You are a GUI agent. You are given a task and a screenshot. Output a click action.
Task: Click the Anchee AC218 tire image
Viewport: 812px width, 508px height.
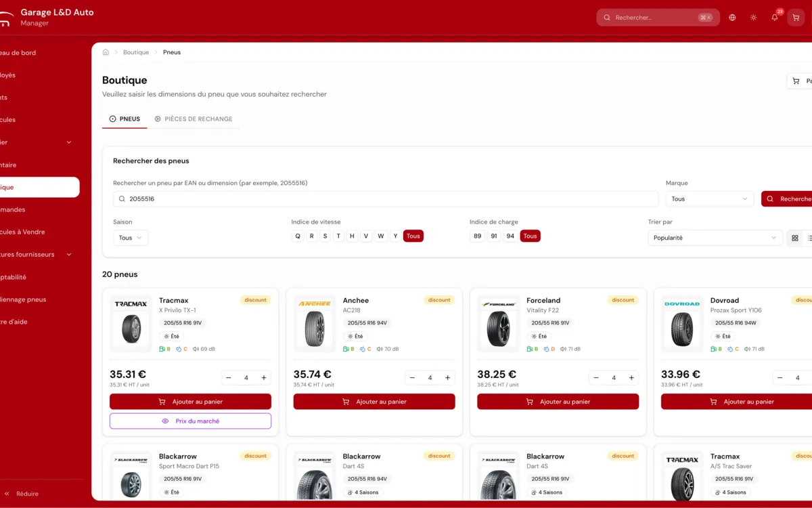pos(315,324)
